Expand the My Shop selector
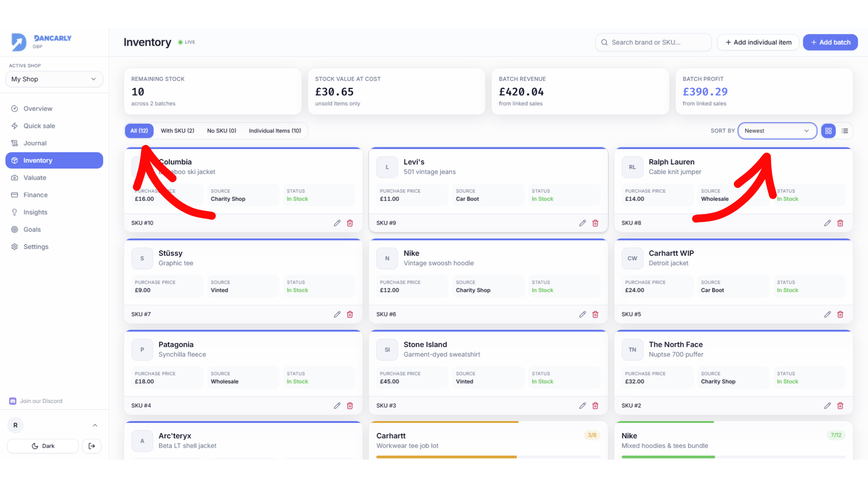The height and width of the screenshot is (488, 868). tap(54, 79)
